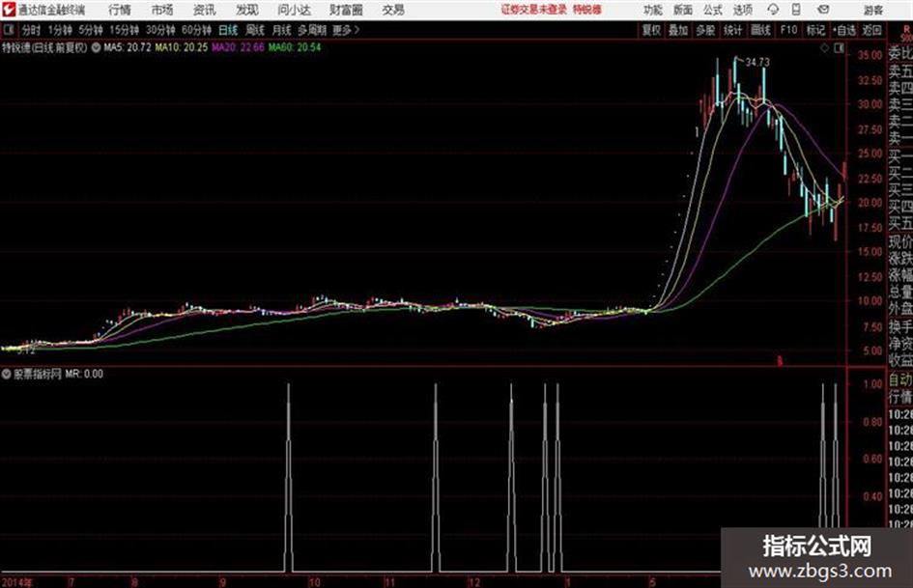Open the 公式 menu
The image size is (913, 588).
(713, 10)
